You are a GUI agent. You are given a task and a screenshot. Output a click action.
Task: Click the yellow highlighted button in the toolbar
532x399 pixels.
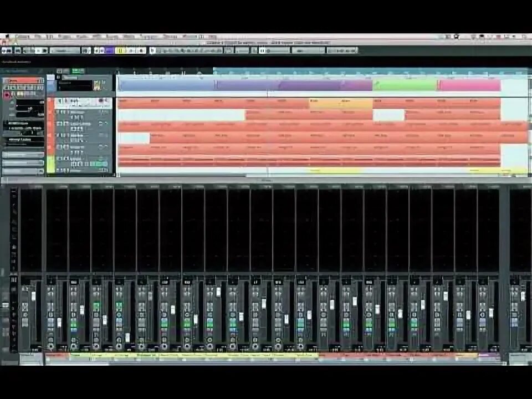pyautogui.click(x=120, y=50)
